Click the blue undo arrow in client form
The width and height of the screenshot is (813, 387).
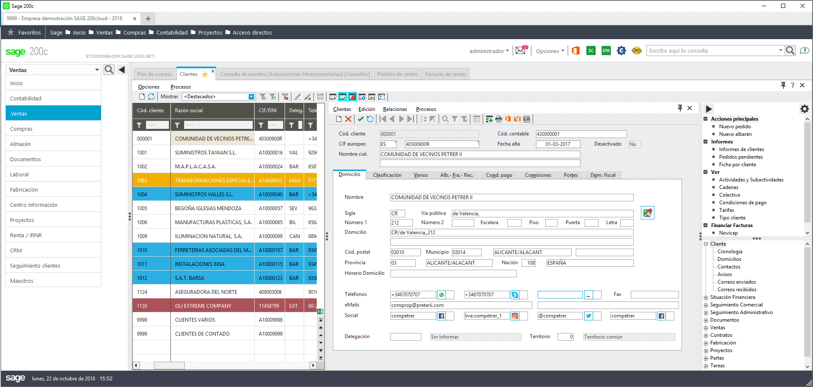[x=370, y=119]
